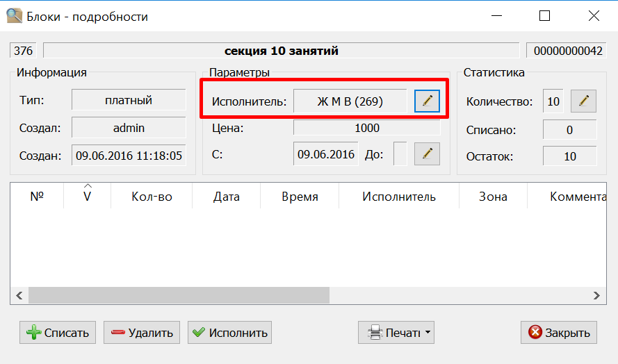Viewport: 618px width, 364px height.
Task: Click the Комментарий column header
Action: point(567,196)
